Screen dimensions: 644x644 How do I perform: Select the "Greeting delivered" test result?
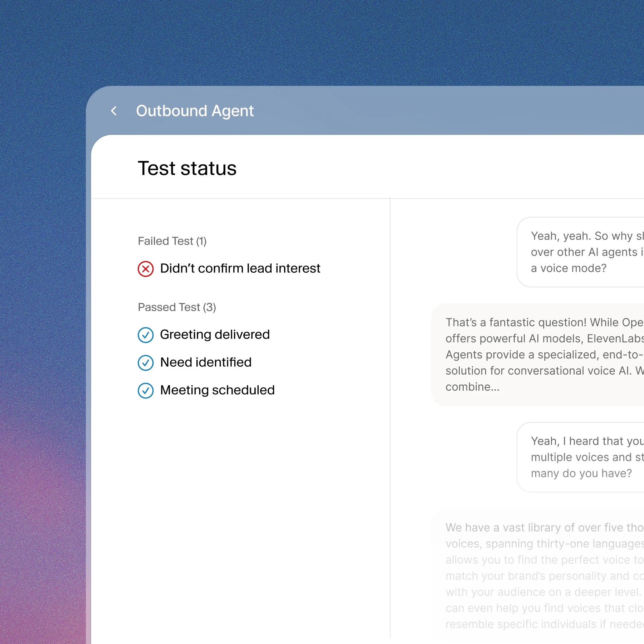pyautogui.click(x=215, y=335)
